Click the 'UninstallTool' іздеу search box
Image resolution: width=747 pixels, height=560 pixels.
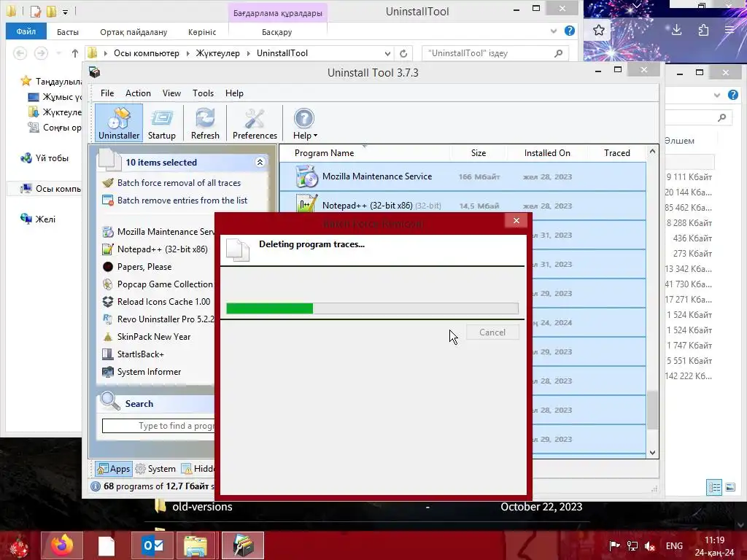click(495, 53)
